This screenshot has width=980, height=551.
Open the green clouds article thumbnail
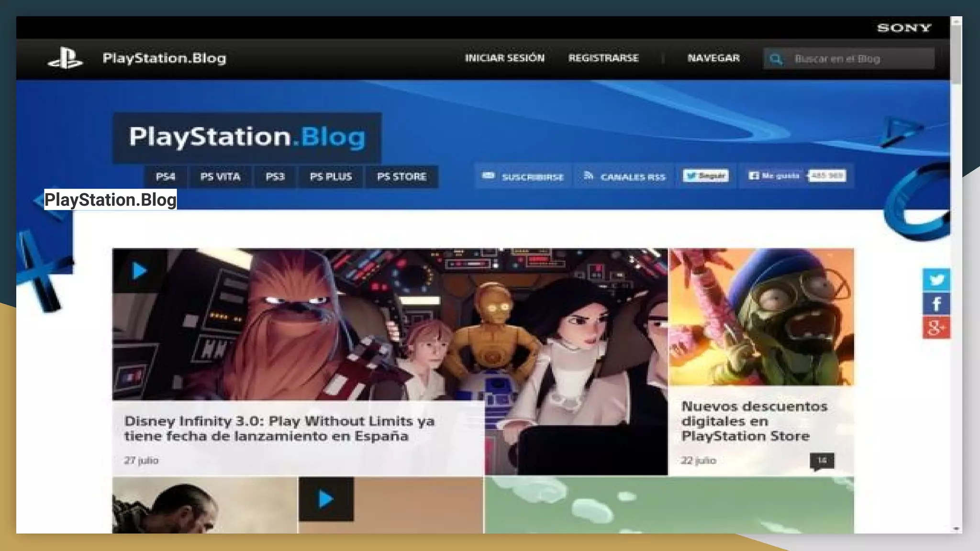click(669, 505)
